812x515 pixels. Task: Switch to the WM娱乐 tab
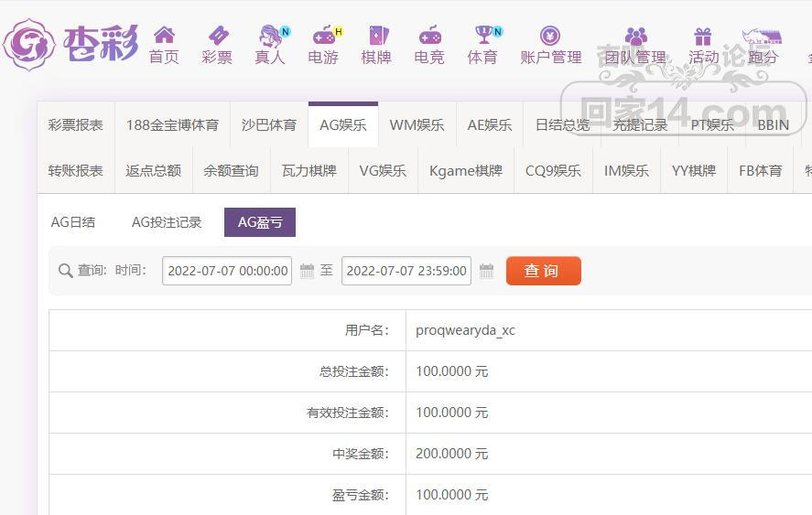[x=417, y=124]
